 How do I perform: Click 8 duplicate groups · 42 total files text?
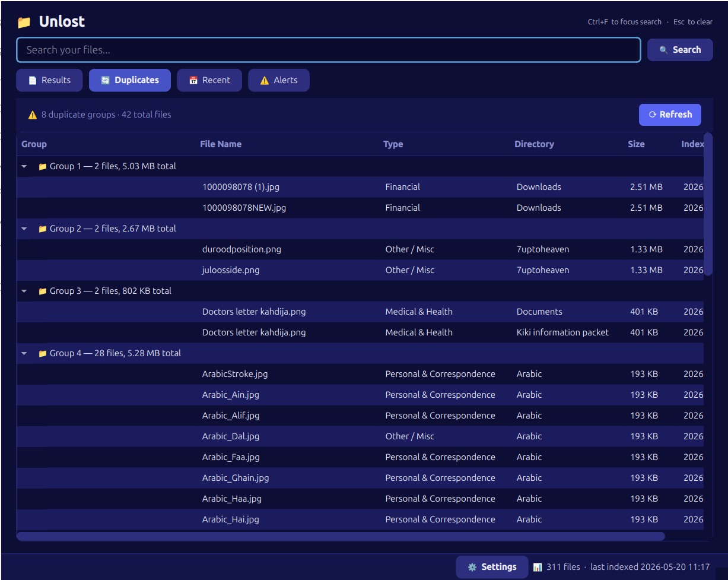(106, 115)
